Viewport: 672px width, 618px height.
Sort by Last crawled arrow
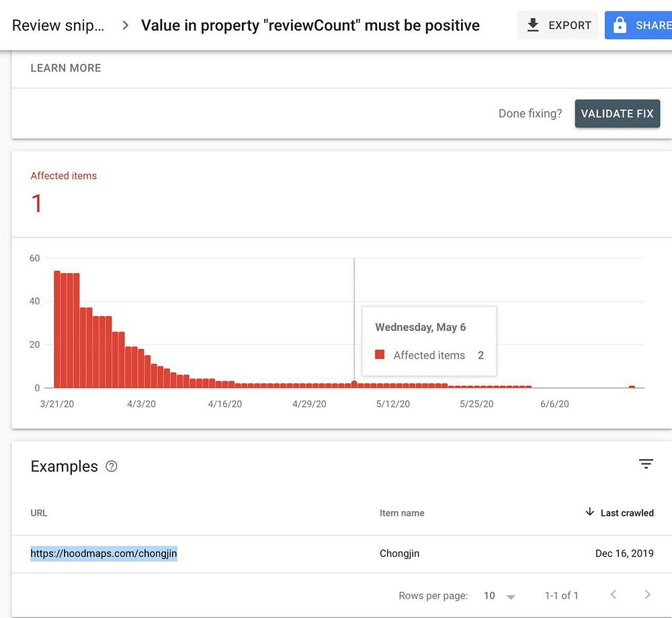tap(590, 512)
